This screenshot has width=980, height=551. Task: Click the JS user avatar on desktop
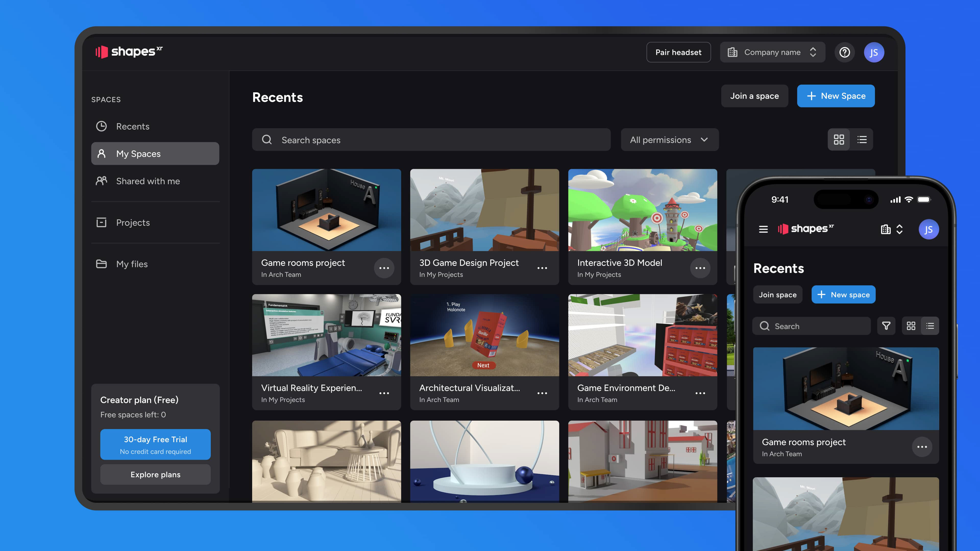click(x=874, y=52)
